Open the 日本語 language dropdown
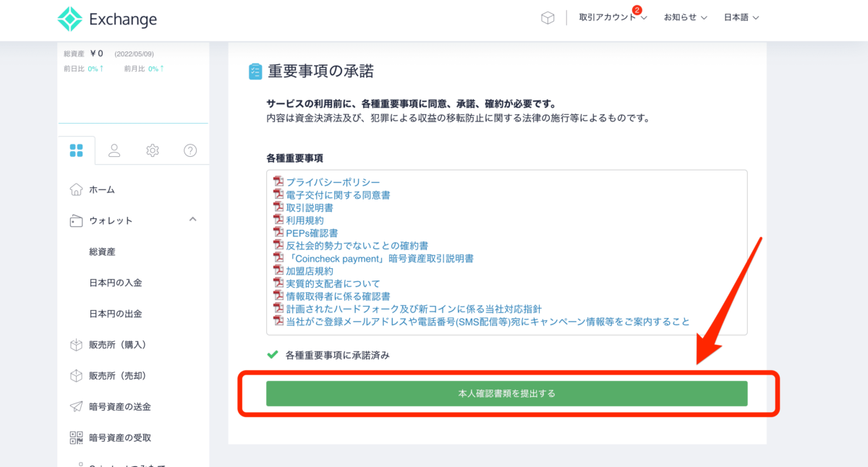This screenshot has width=868, height=467. 741,18
